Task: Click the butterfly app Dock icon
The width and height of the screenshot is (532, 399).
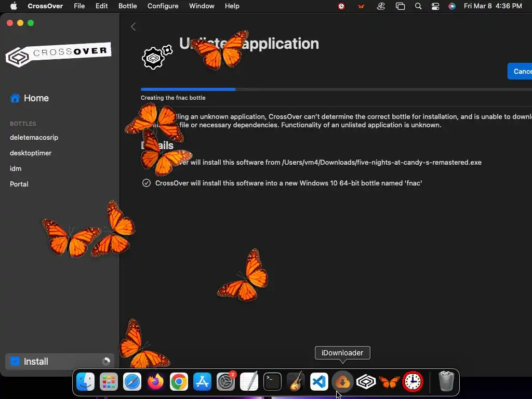Action: pos(390,382)
